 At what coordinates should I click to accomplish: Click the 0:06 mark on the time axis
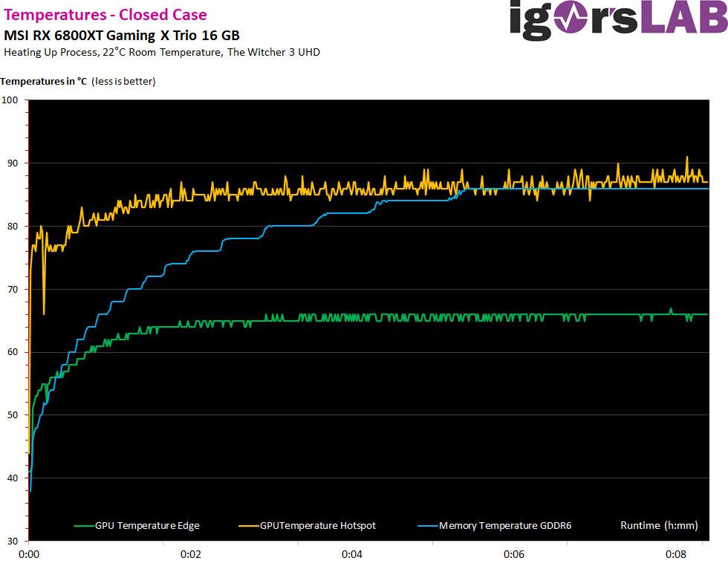(514, 554)
